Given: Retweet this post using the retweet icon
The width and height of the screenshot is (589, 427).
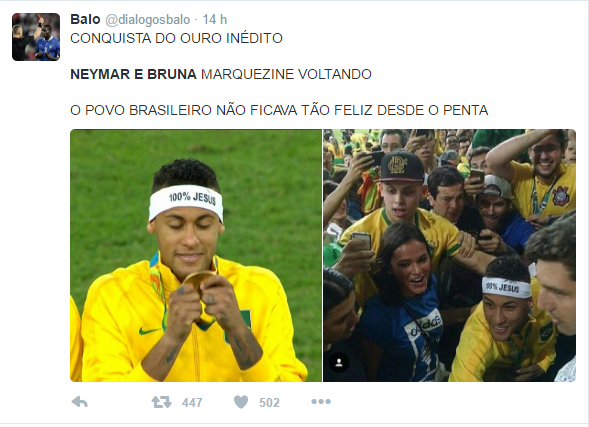Looking at the screenshot, I should point(162,402).
